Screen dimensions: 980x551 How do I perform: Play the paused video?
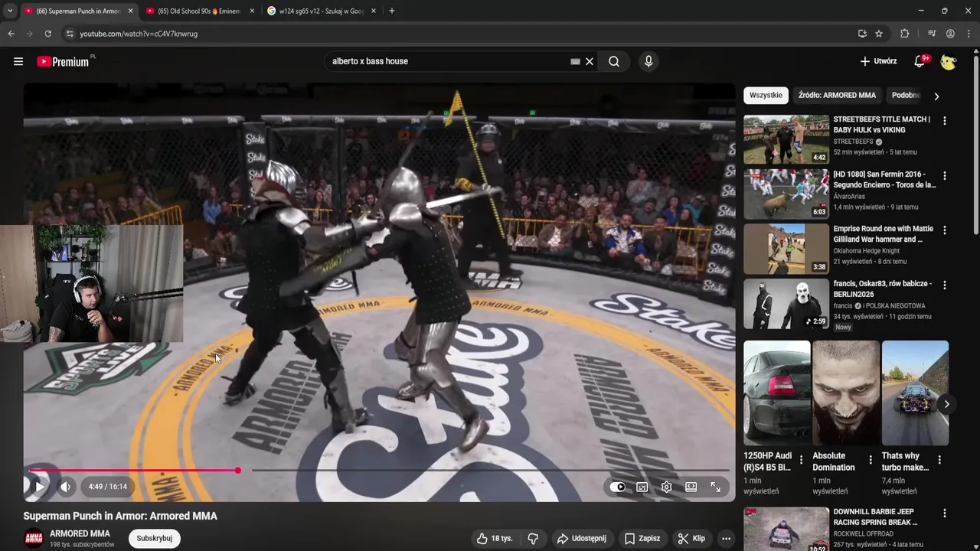pos(39,487)
